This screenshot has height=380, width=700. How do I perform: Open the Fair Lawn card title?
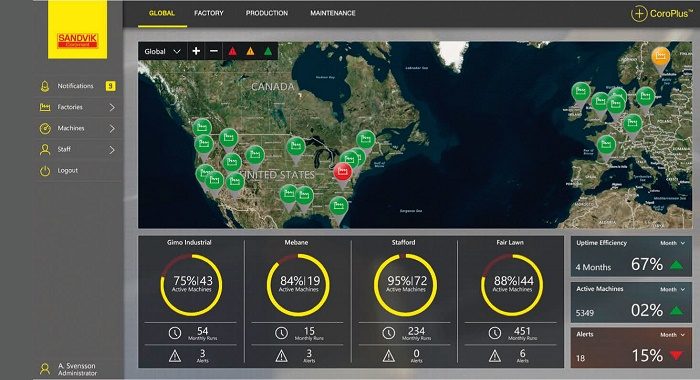tap(510, 242)
